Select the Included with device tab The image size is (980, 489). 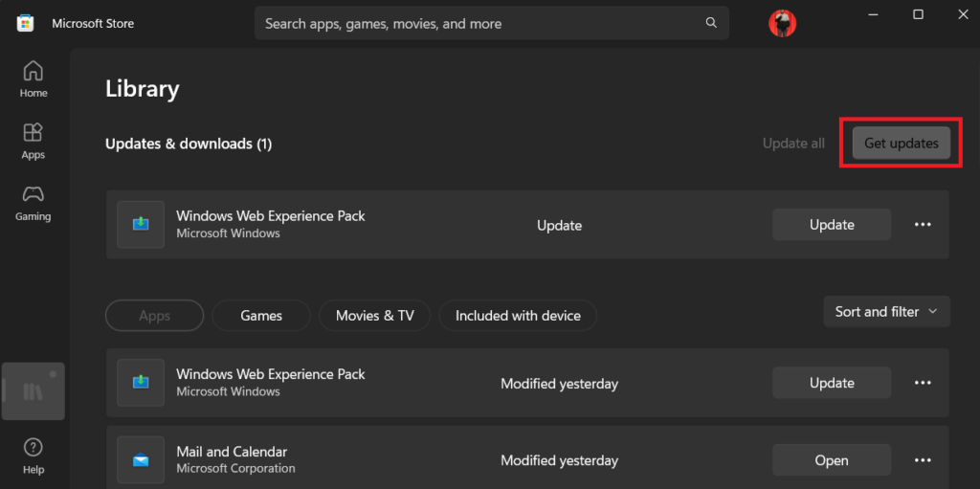click(x=518, y=316)
